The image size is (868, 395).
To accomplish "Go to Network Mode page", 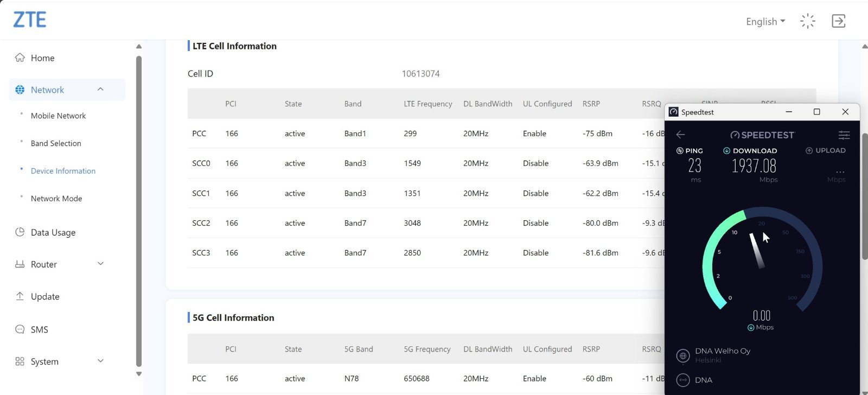I will coord(56,199).
